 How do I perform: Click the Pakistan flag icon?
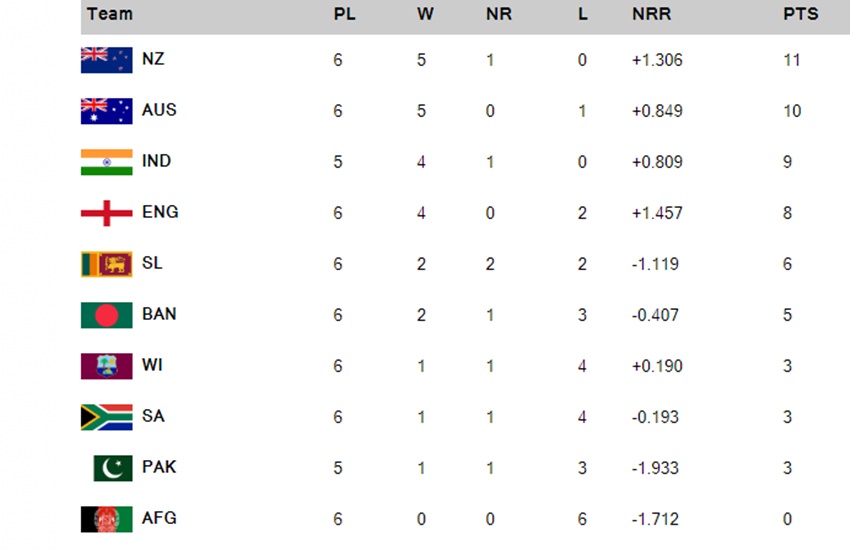click(113, 468)
